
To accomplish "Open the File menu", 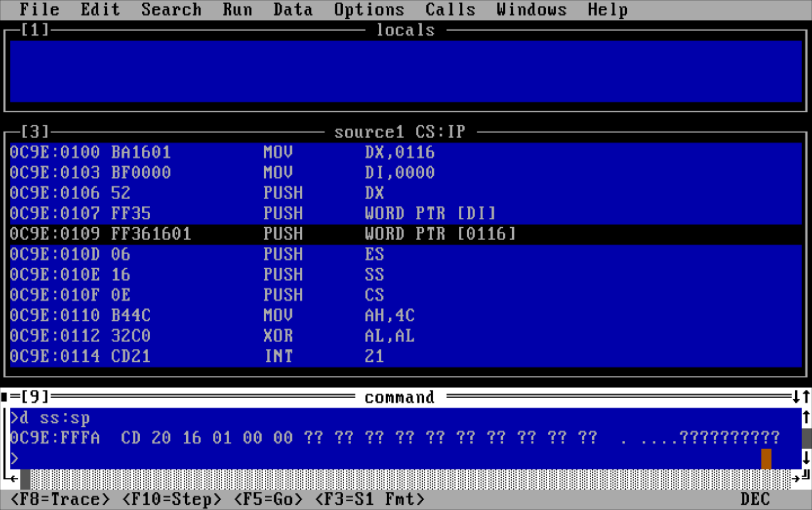I will (x=39, y=9).
